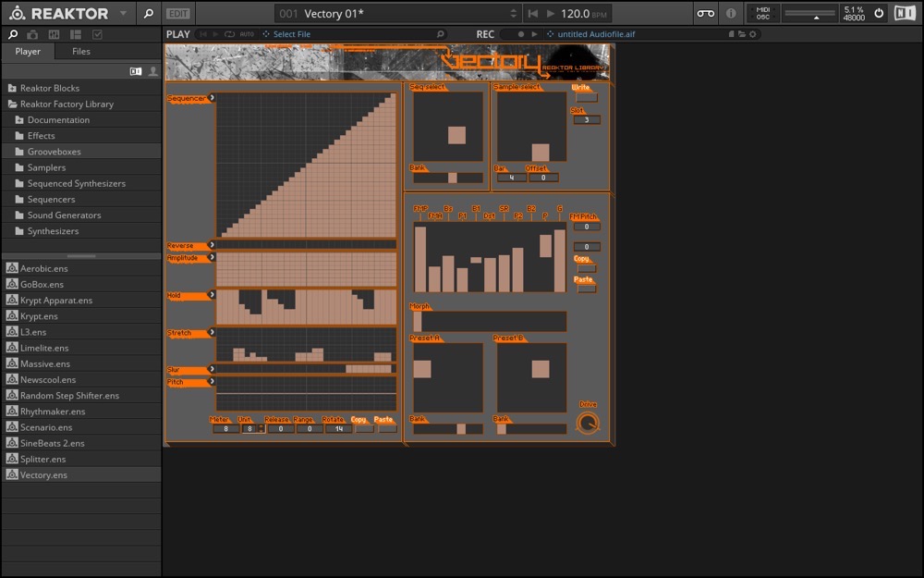Open the snapshots camera sidebar icon

click(32, 35)
